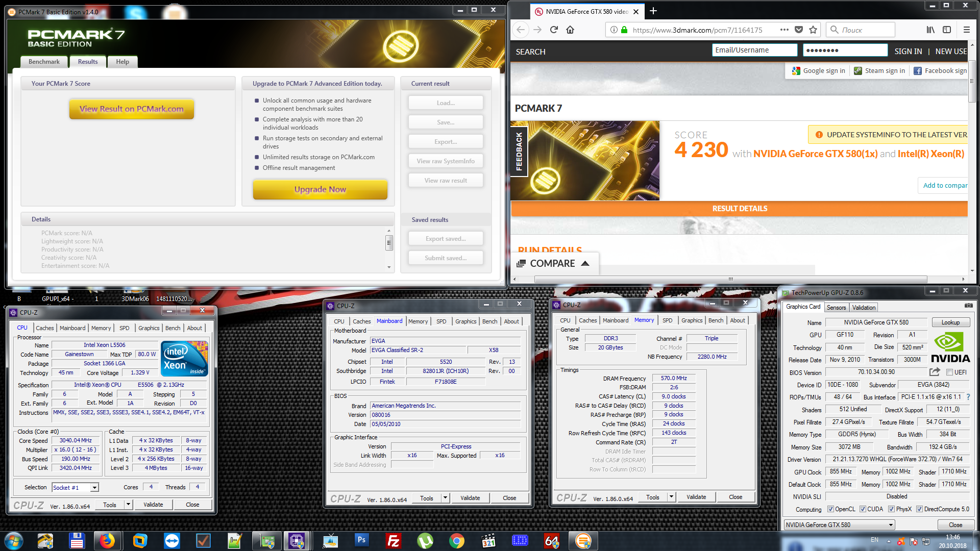This screenshot has width=980, height=551.
Task: Open a new Firefox tab with plus
Action: (x=653, y=11)
